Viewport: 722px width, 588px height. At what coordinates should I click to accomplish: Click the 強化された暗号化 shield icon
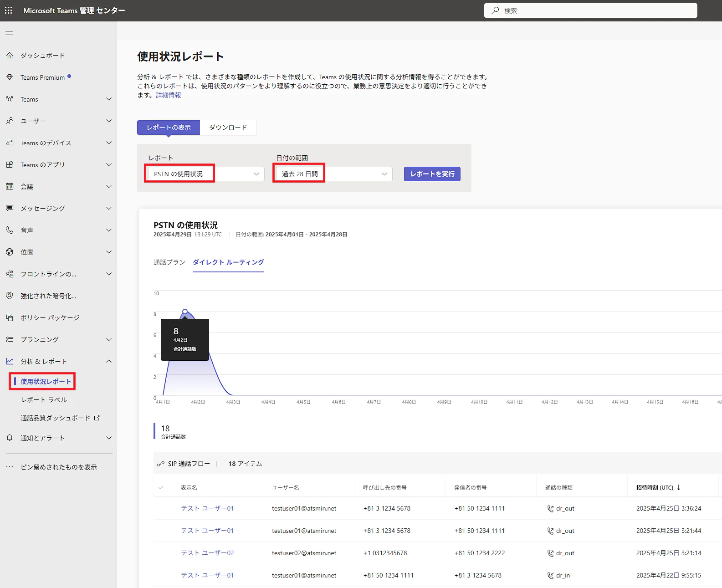(x=10, y=296)
